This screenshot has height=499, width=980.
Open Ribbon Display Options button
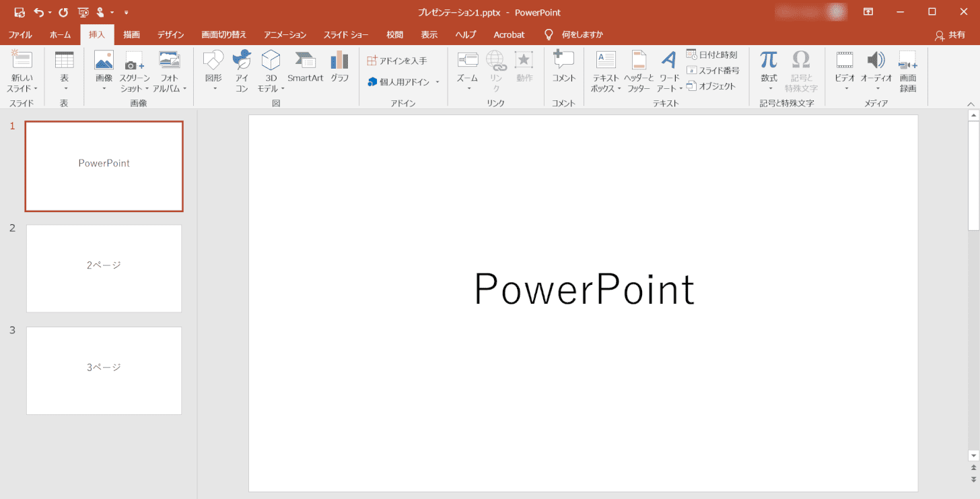[869, 12]
